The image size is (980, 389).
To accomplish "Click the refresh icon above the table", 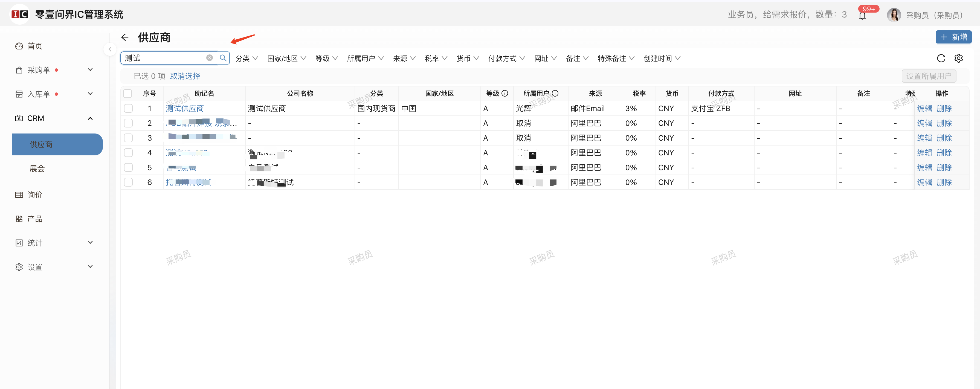I will click(x=941, y=58).
